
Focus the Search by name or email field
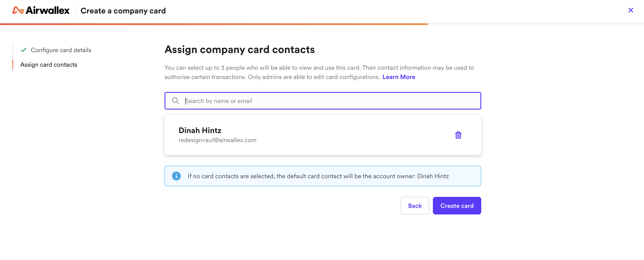[322, 101]
